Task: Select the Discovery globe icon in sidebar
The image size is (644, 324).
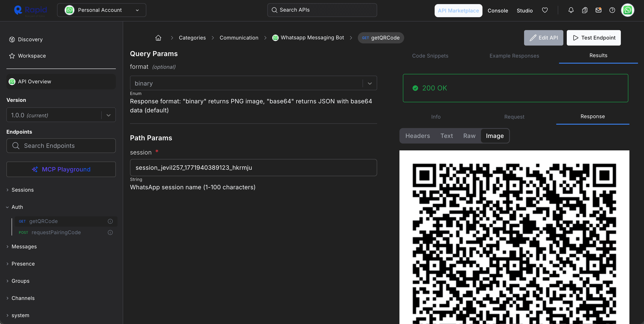Action: pyautogui.click(x=12, y=39)
